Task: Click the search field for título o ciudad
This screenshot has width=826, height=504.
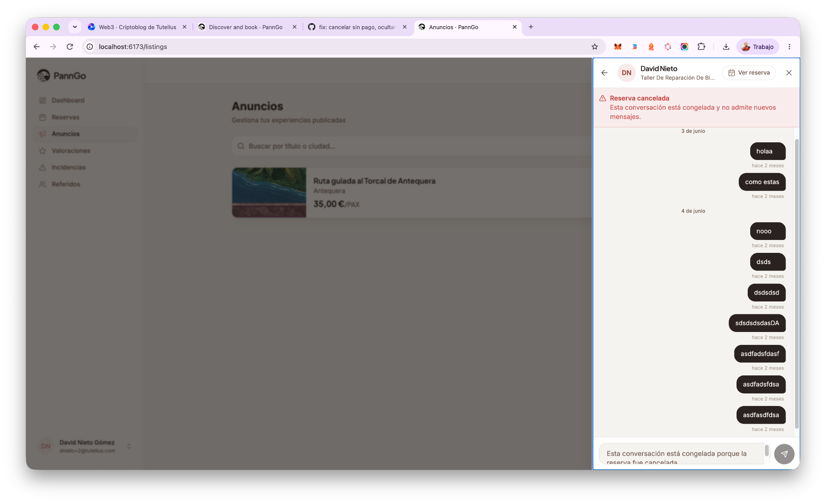Action: [412, 146]
